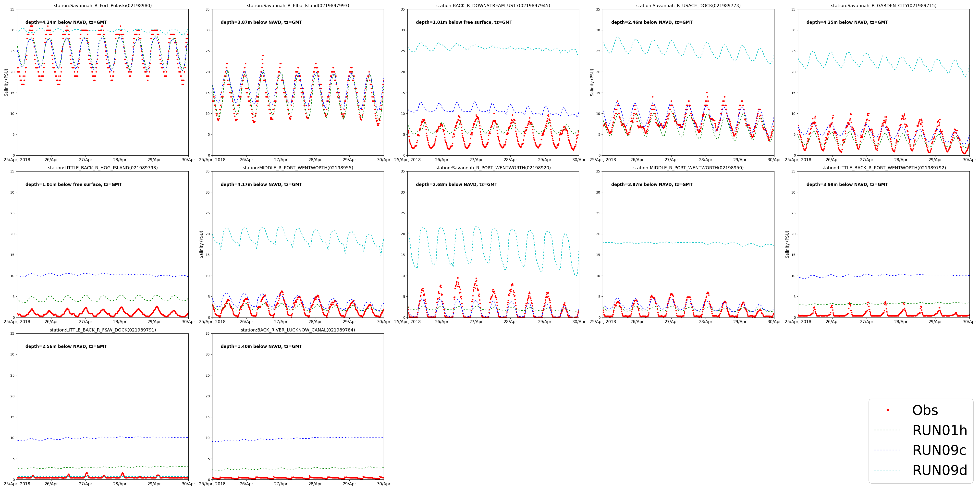Click the LITTLE_BACK_R_HOG_ISLAND station title
The width and height of the screenshot is (980, 490).
103,168
